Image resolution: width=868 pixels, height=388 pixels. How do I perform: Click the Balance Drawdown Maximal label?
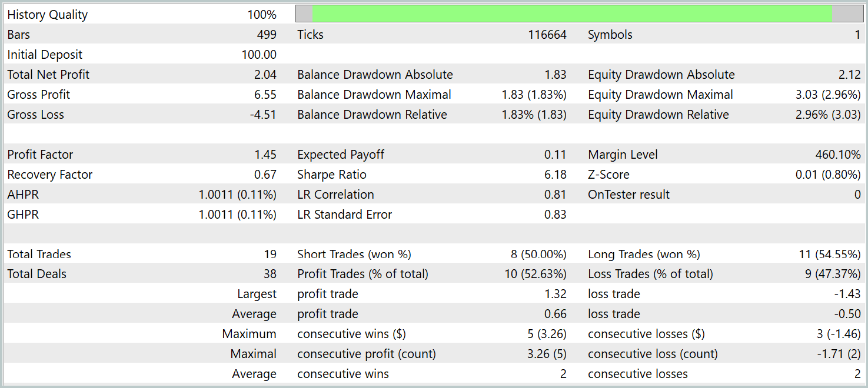coord(374,95)
